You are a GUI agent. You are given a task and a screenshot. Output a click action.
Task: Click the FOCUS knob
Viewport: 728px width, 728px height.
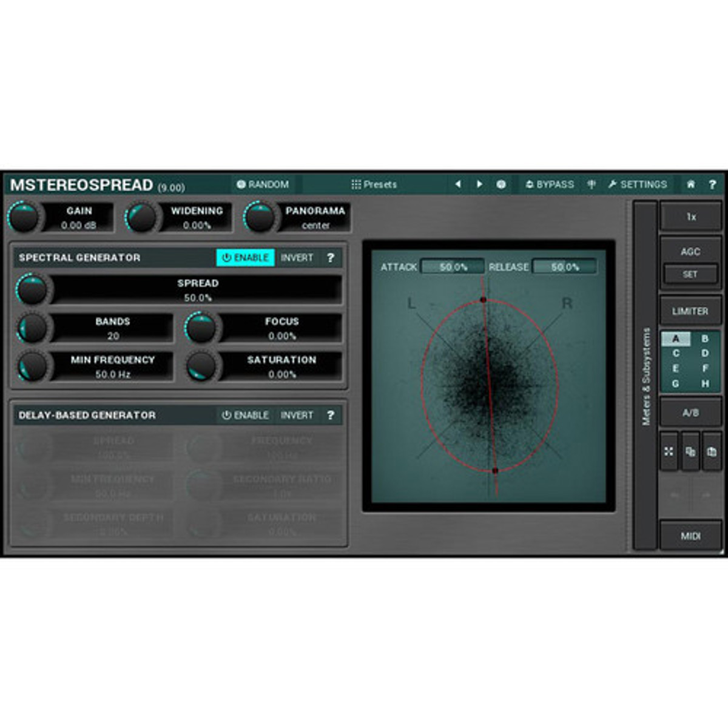coord(201,328)
